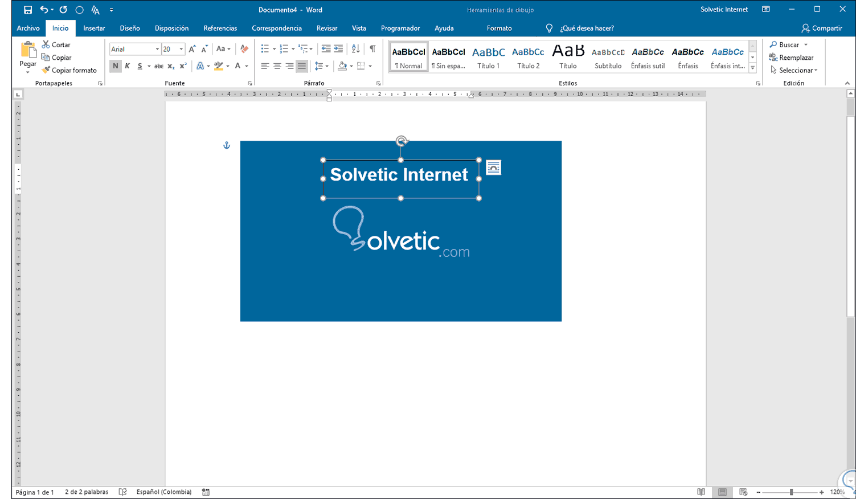Copy formatting with Copiar formato

[69, 70]
